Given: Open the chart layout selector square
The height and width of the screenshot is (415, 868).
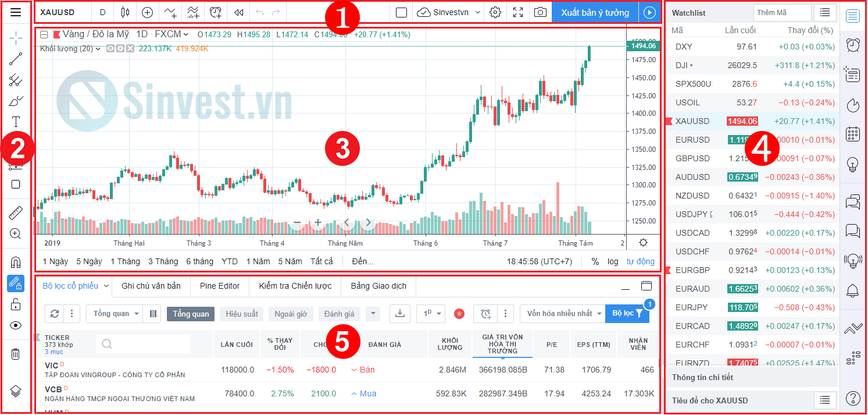Looking at the screenshot, I should 401,12.
